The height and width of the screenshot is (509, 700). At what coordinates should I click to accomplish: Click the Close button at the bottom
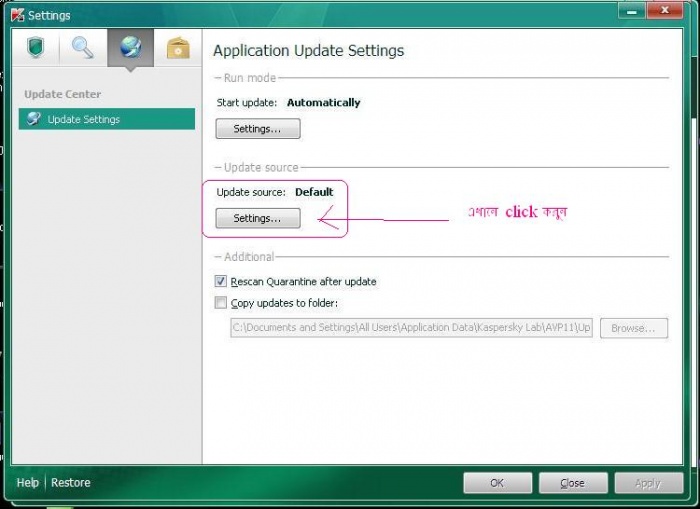pyautogui.click(x=573, y=483)
